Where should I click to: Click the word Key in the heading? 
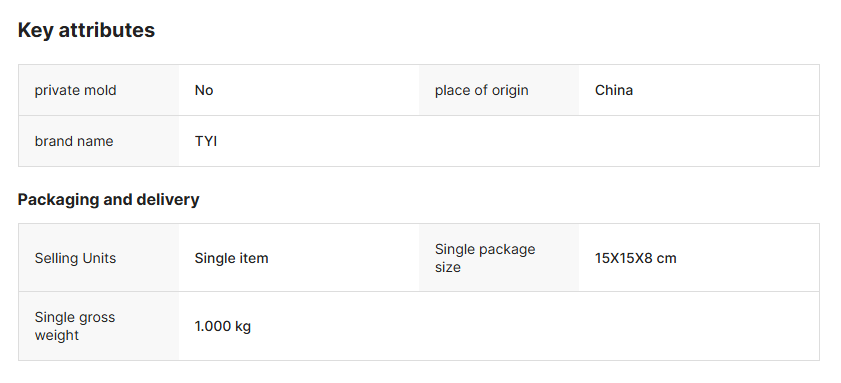click(x=35, y=30)
